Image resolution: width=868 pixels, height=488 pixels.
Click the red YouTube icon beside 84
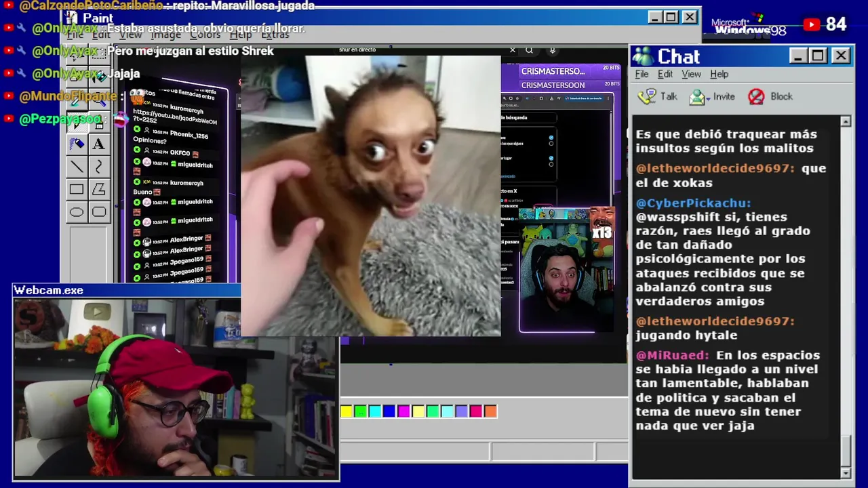[812, 25]
